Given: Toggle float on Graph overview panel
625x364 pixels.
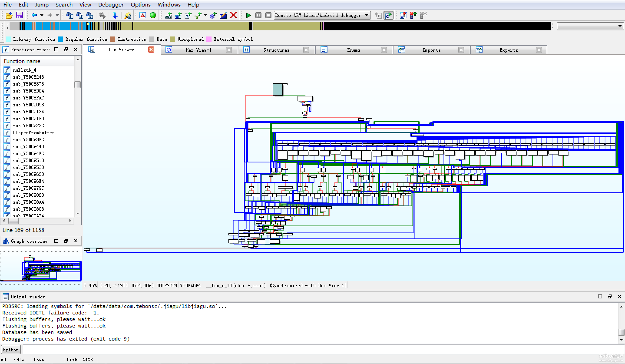Looking at the screenshot, I should [x=66, y=241].
